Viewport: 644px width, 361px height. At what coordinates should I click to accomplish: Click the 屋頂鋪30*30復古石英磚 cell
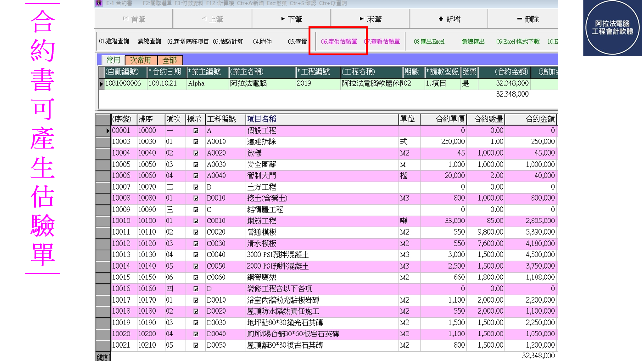[322, 346]
